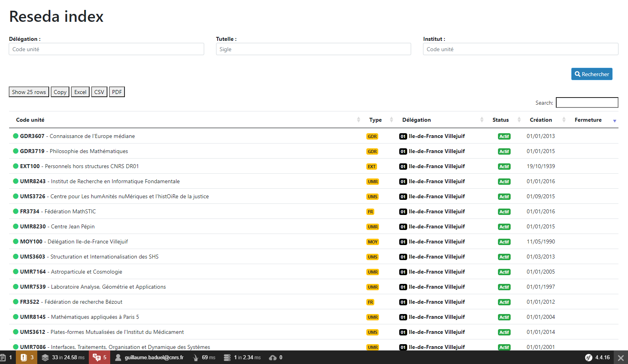
Task: Open the profiler warnings icon showing 3
Action: point(27,357)
